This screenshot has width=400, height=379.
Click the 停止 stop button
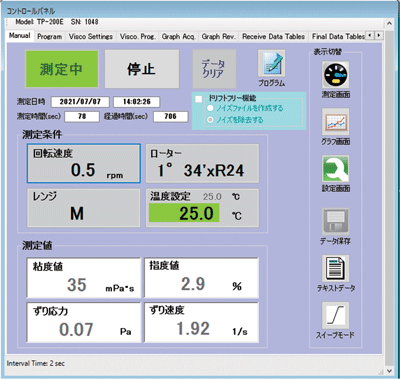[142, 69]
